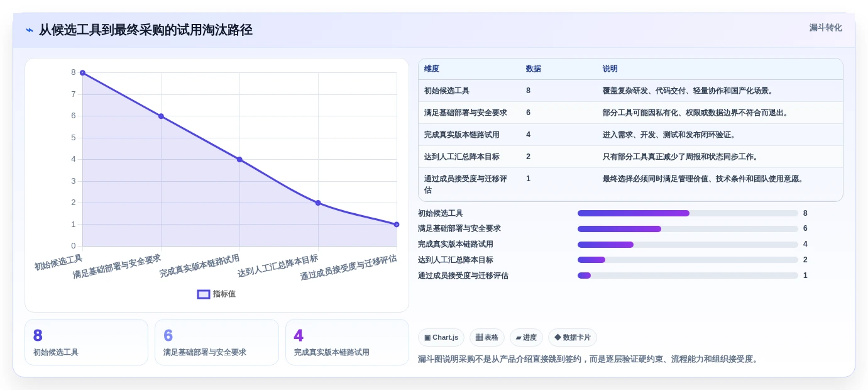The height and width of the screenshot is (390, 868).
Task: Click the 初始候选工具 progress bar
Action: tap(688, 213)
